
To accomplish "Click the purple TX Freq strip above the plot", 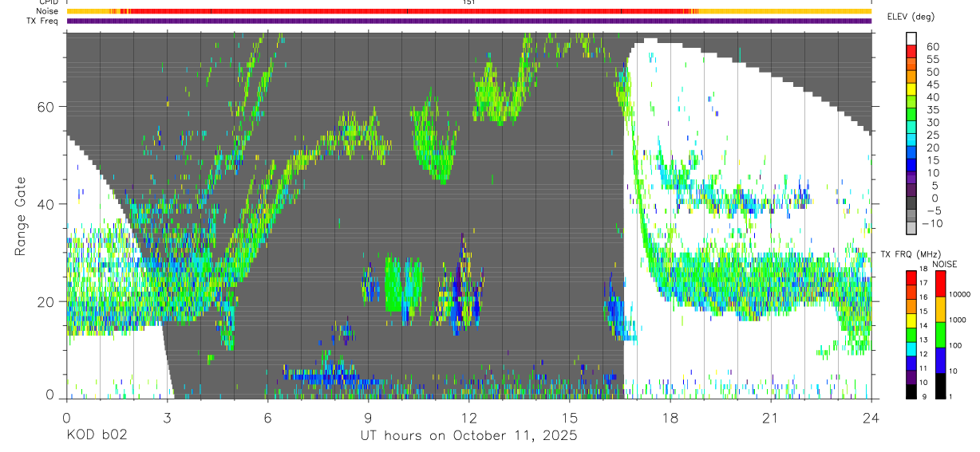I will [468, 22].
